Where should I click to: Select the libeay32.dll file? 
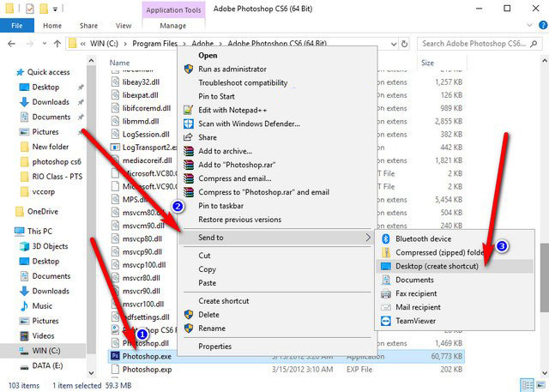[141, 82]
